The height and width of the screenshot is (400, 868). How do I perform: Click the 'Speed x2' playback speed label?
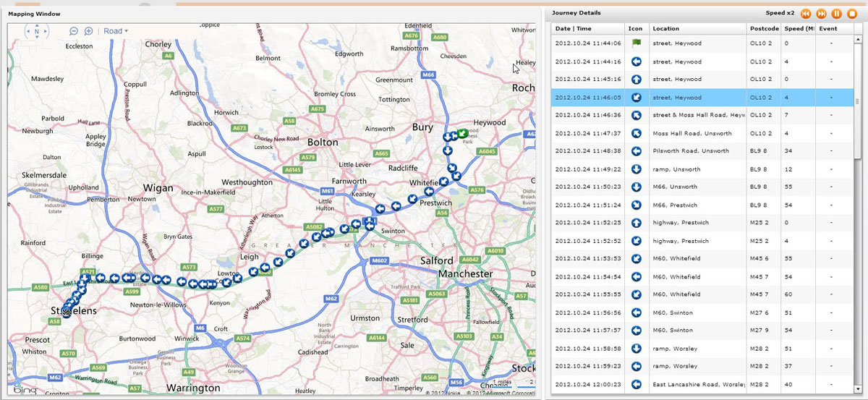point(780,13)
